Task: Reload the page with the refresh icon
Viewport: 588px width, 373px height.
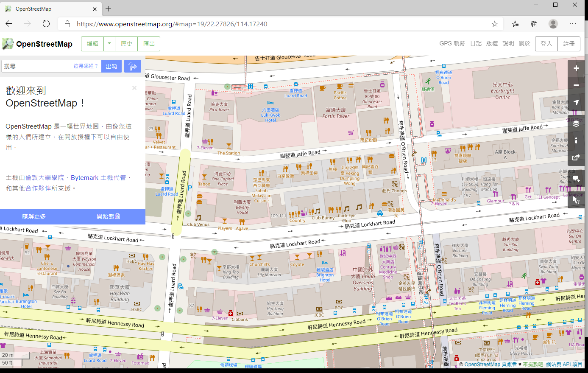Action: pos(46,24)
